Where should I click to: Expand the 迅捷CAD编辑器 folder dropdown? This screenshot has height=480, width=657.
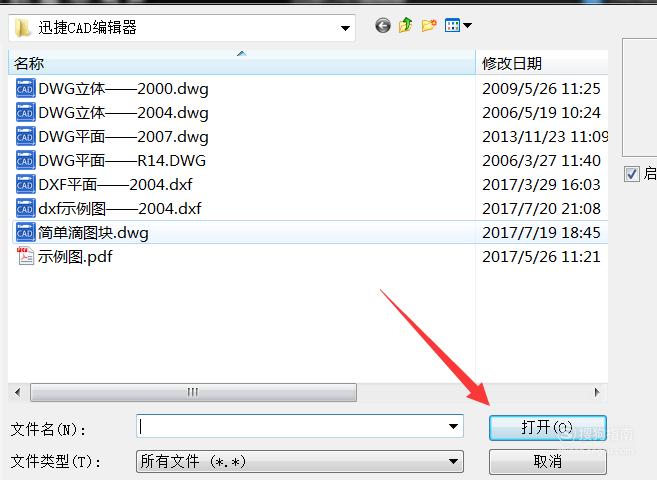click(345, 28)
